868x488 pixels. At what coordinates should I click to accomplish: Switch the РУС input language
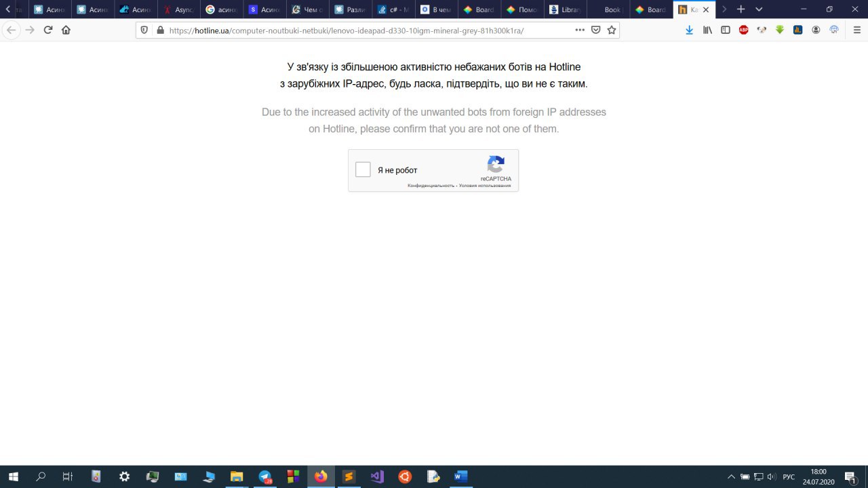point(789,476)
